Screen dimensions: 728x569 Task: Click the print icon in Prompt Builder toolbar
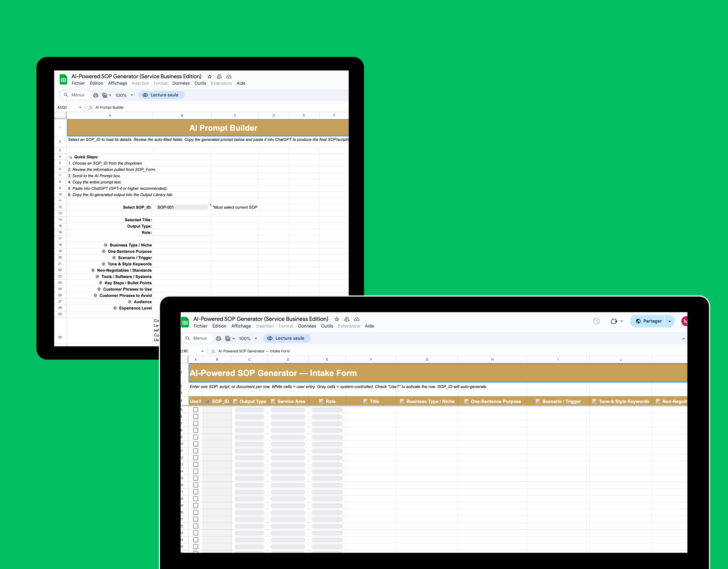click(x=96, y=95)
